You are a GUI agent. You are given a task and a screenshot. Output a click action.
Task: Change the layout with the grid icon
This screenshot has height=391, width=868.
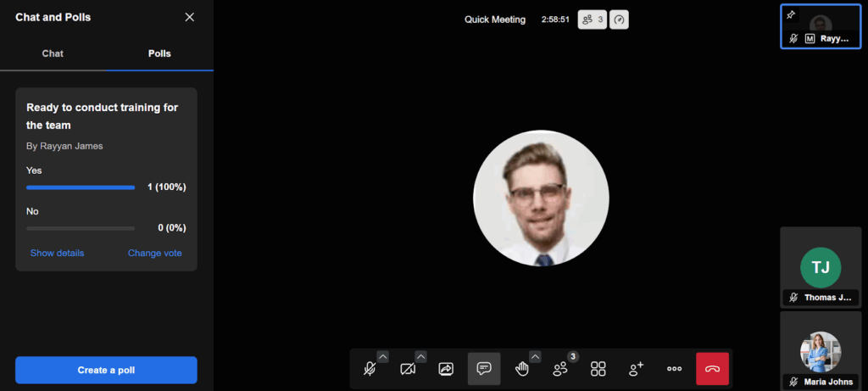tap(598, 369)
